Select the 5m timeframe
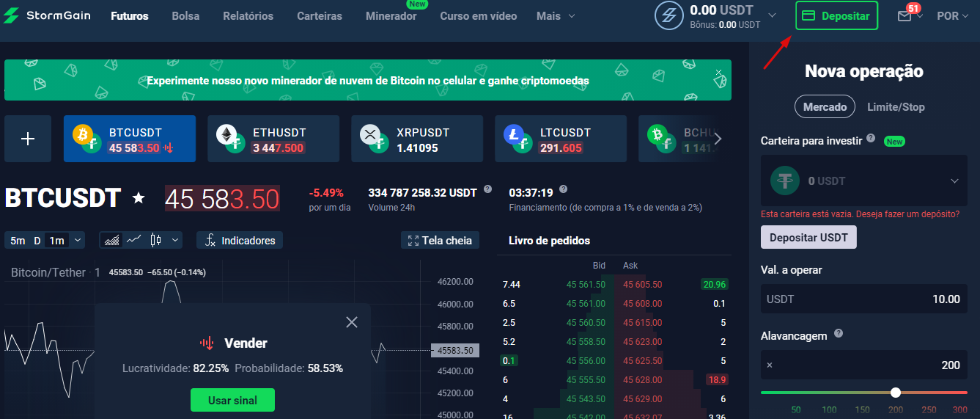Screen dimensions: 980x419 (x=18, y=240)
